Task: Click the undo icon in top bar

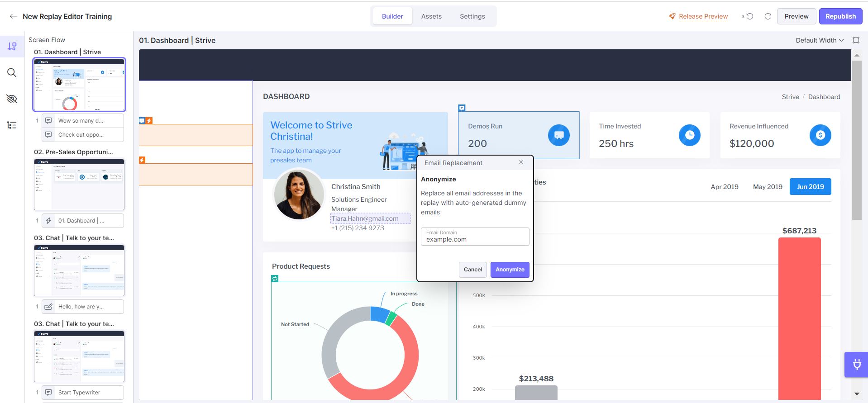Action: point(750,16)
